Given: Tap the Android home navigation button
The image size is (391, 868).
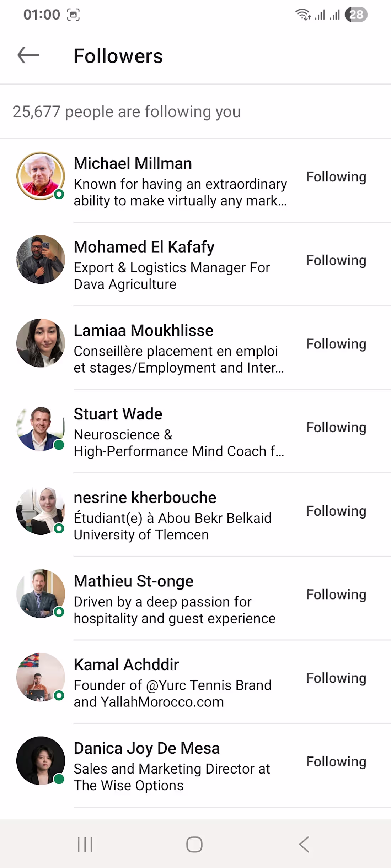Looking at the screenshot, I should pyautogui.click(x=194, y=844).
